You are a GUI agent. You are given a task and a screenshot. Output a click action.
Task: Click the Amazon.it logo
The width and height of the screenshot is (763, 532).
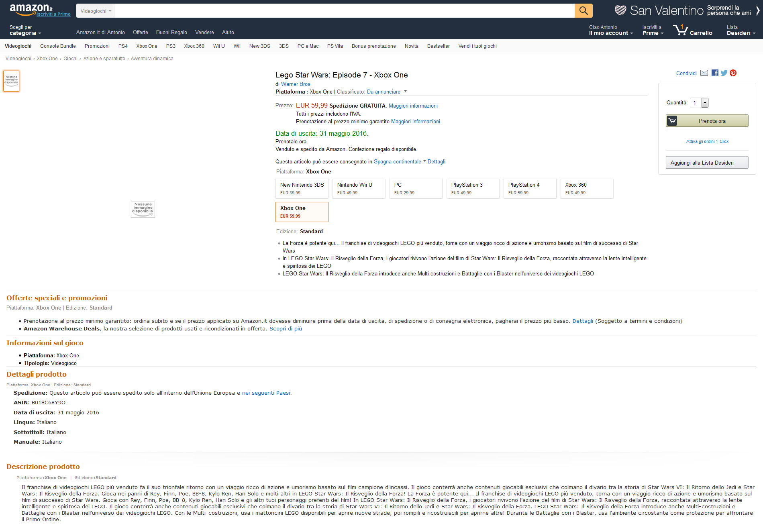pyautogui.click(x=31, y=9)
